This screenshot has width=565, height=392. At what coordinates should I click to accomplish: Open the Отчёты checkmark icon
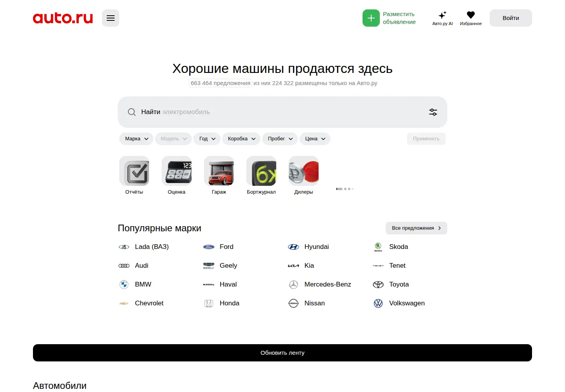[x=134, y=171]
